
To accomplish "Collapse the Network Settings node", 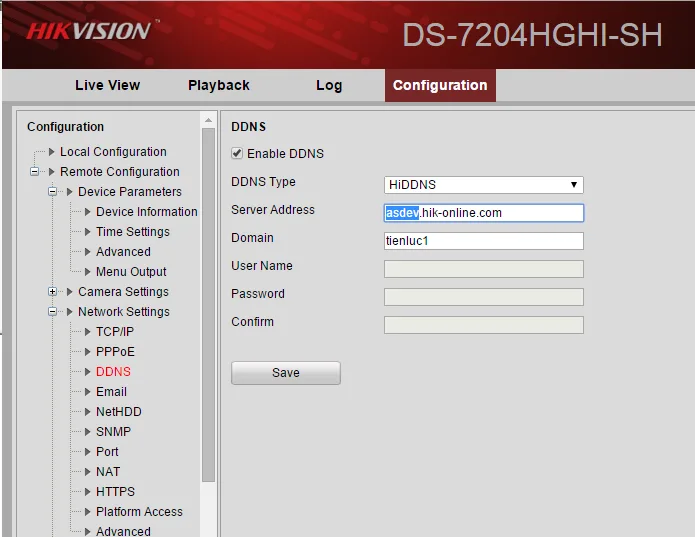I will [52, 311].
